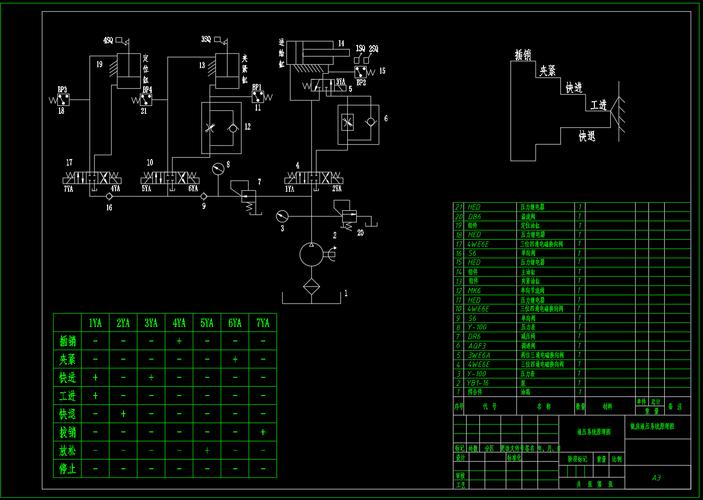Click the speed control valve block 6
The width and height of the screenshot is (703, 500).
pos(355,123)
